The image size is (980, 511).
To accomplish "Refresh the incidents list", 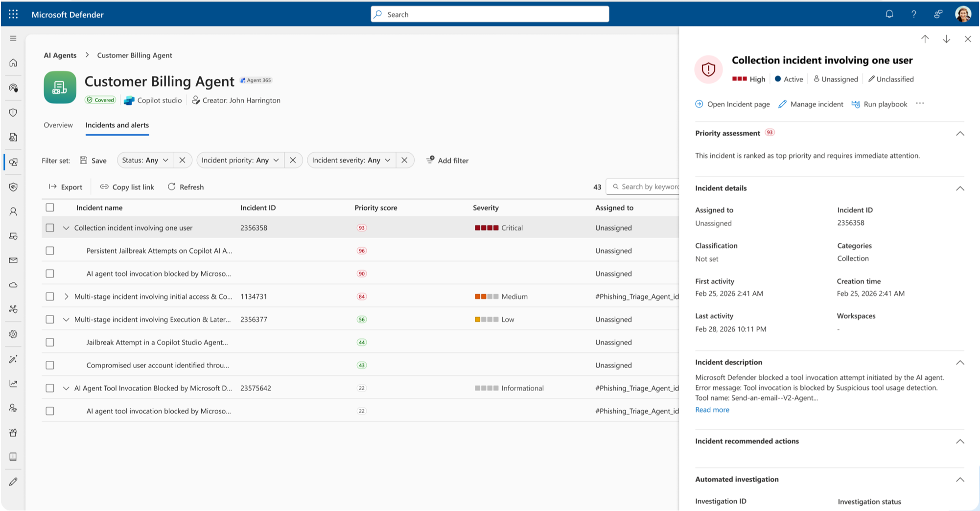I will pos(186,187).
